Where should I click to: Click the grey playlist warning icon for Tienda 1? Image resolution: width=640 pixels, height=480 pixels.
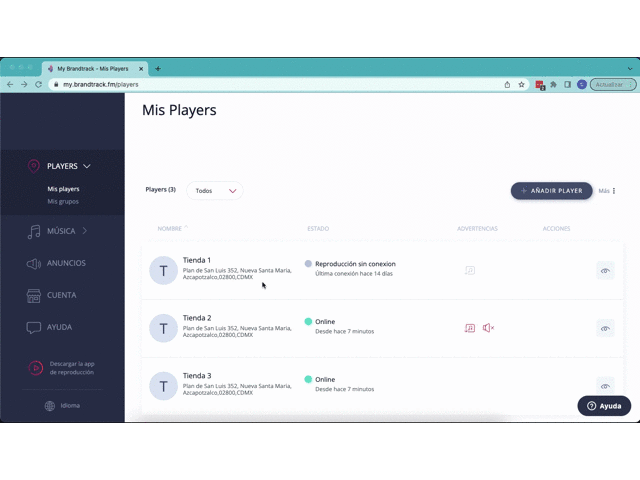(470, 270)
